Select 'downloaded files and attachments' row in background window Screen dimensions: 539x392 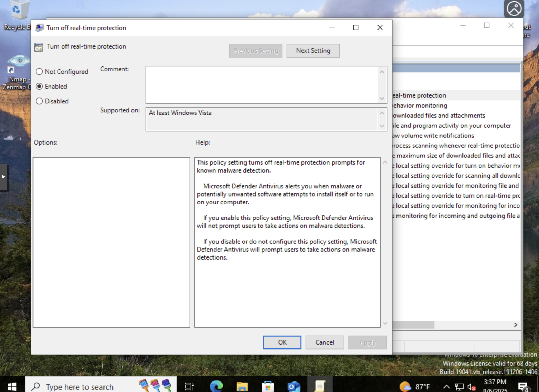point(456,116)
